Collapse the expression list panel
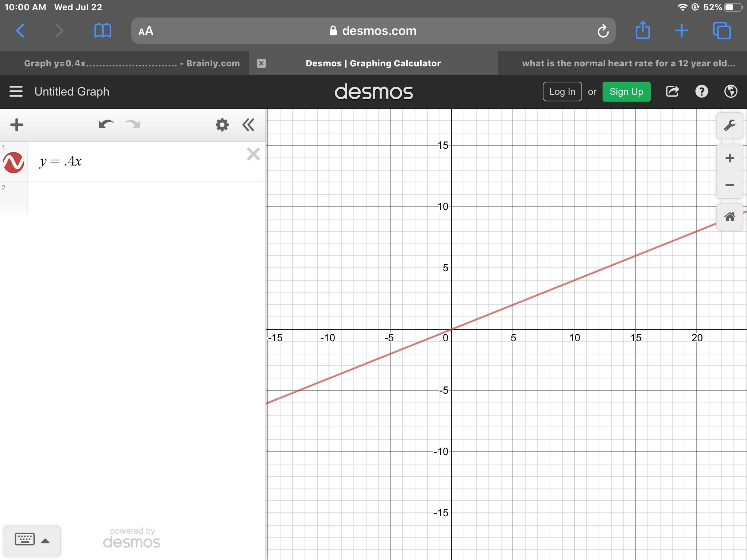The height and width of the screenshot is (560, 747). click(x=248, y=125)
